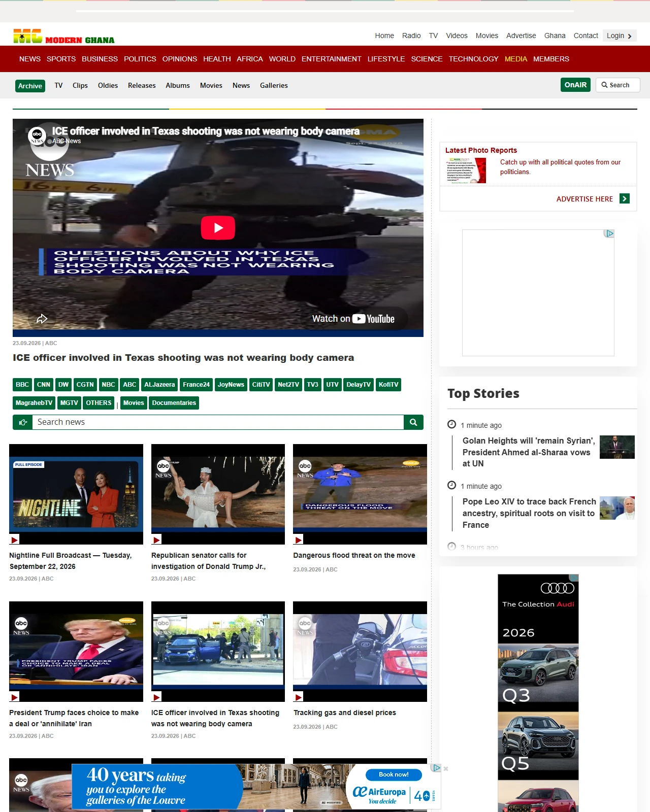Open TECHNOLOGY in main navigation

pyautogui.click(x=474, y=59)
